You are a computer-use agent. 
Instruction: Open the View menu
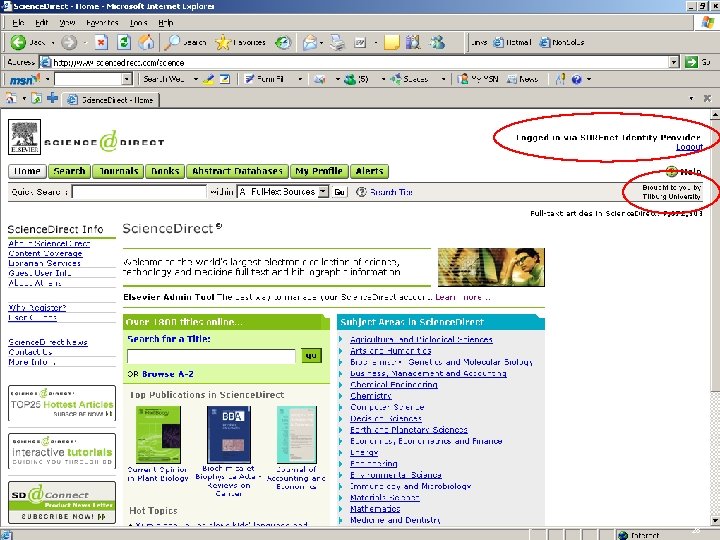[x=67, y=22]
